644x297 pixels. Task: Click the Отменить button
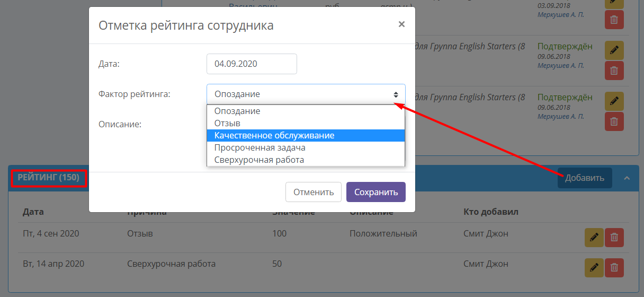314,192
